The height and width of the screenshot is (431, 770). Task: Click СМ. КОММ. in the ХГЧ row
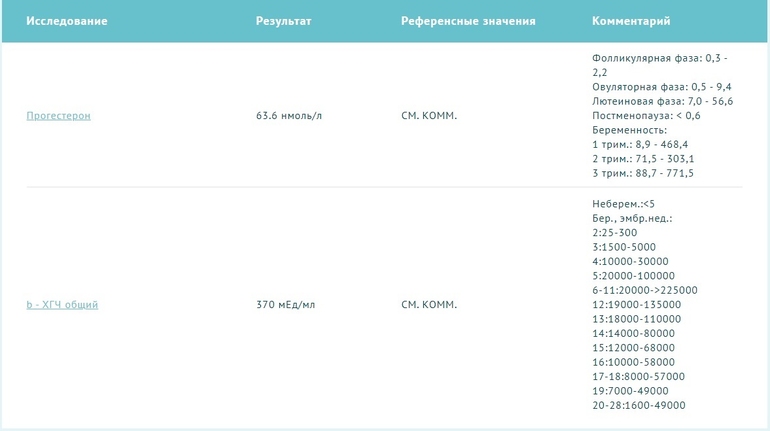point(428,305)
